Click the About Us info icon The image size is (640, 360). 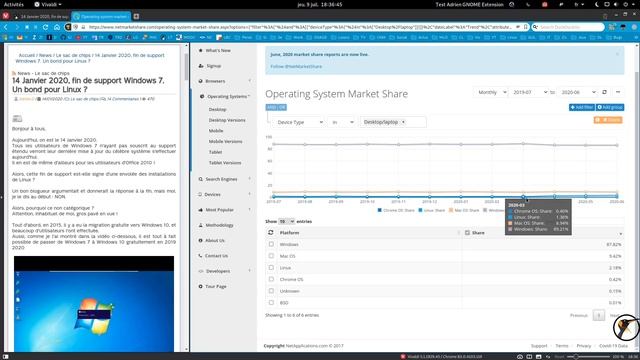pos(200,240)
